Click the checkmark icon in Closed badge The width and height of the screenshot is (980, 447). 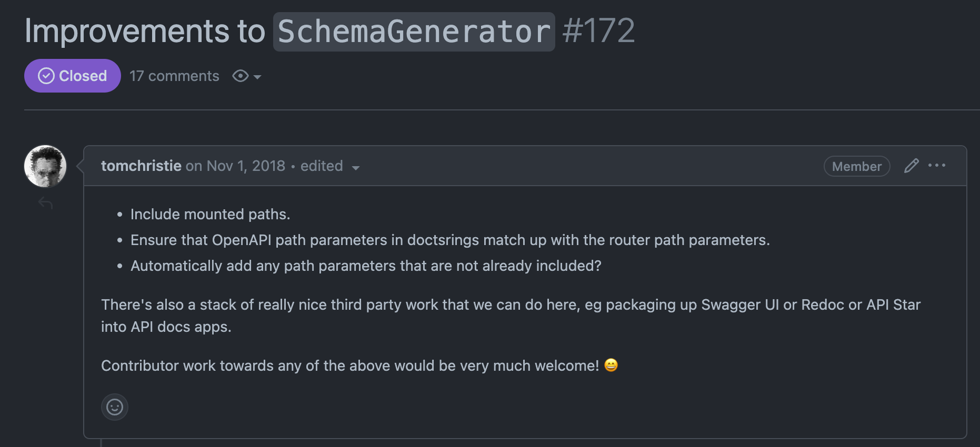pos(46,76)
